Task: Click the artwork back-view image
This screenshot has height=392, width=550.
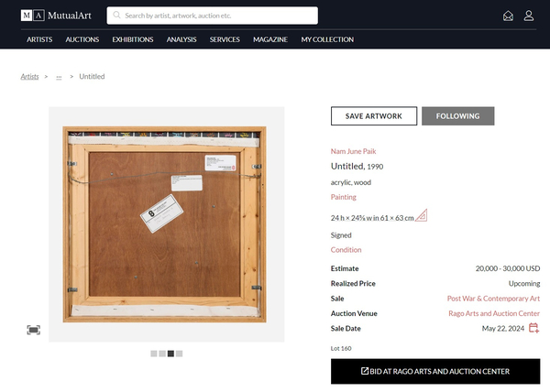Action: coord(166,224)
